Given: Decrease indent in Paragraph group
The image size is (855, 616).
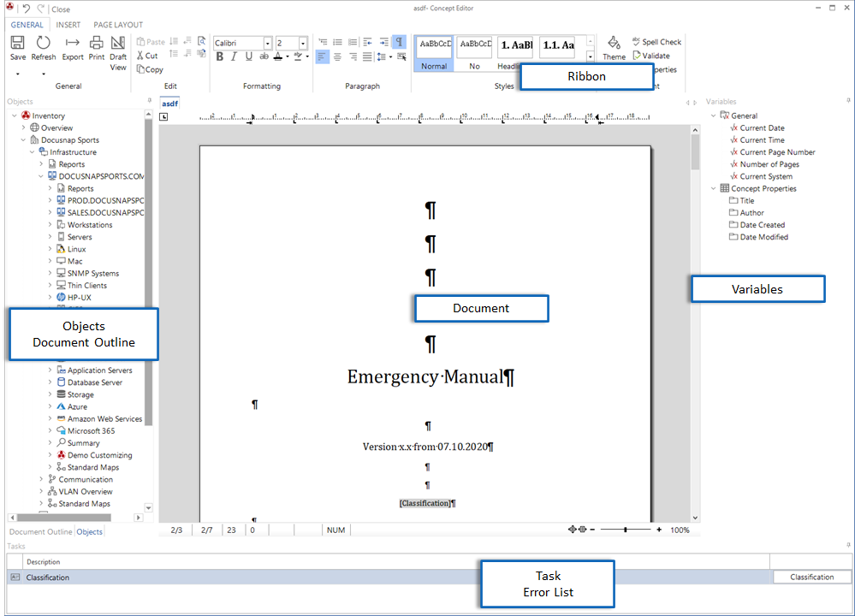Looking at the screenshot, I should click(x=367, y=42).
